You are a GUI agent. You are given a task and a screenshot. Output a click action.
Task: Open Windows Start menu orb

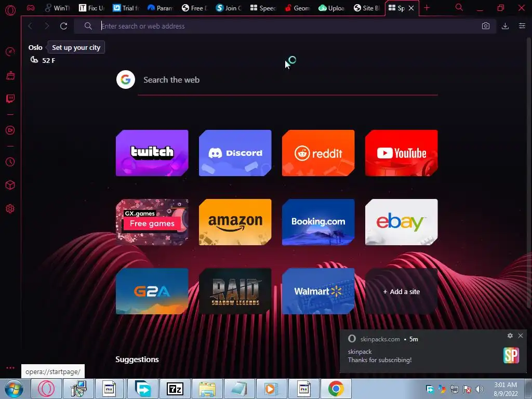14,389
